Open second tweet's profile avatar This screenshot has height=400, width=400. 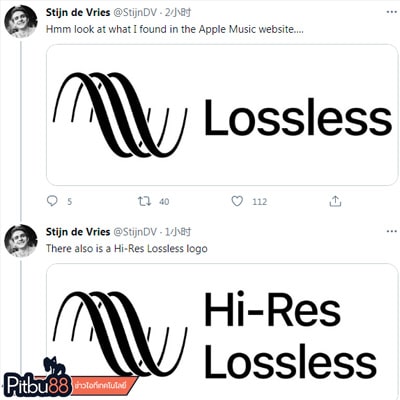[x=21, y=241]
